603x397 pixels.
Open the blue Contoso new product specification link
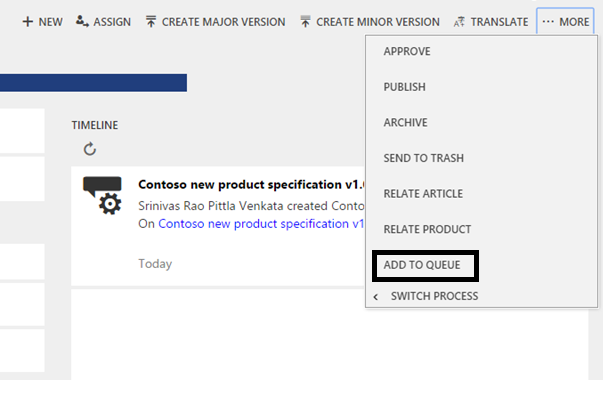[261, 224]
